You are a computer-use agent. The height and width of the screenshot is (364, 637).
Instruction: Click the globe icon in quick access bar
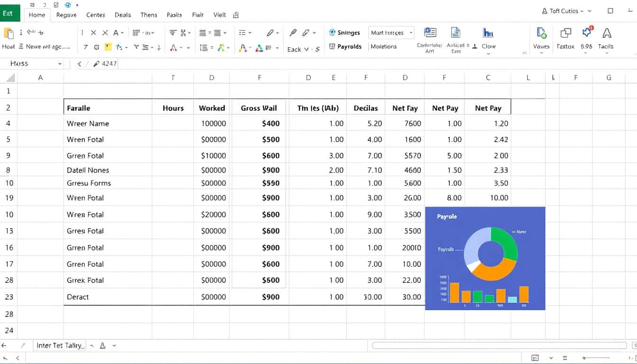point(67,5)
